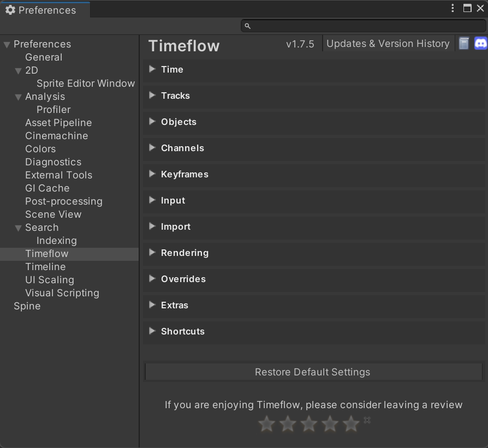The width and height of the screenshot is (488, 448).
Task: Click the Preferences gear tab icon
Action: click(x=10, y=10)
